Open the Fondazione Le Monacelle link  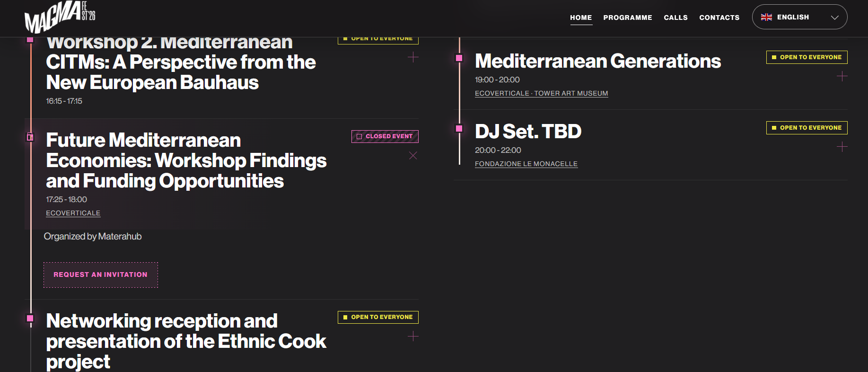point(526,164)
